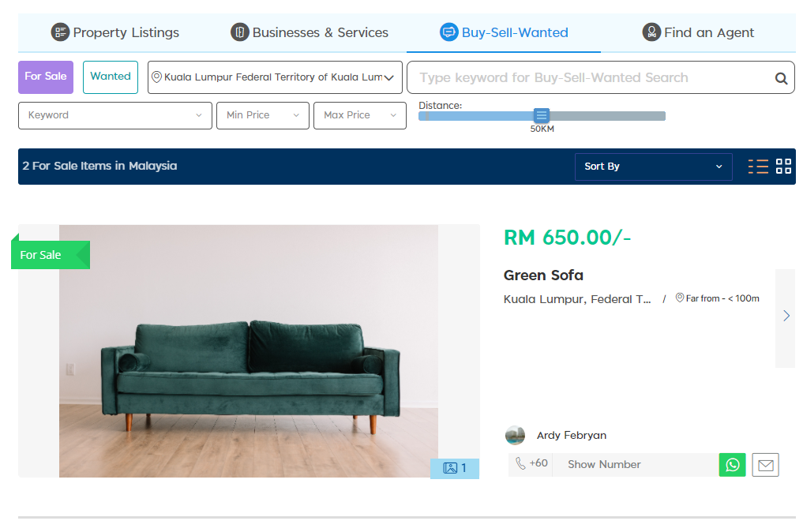Image resolution: width=803 pixels, height=532 pixels.
Task: Click the search magnifier icon
Action: (780, 78)
